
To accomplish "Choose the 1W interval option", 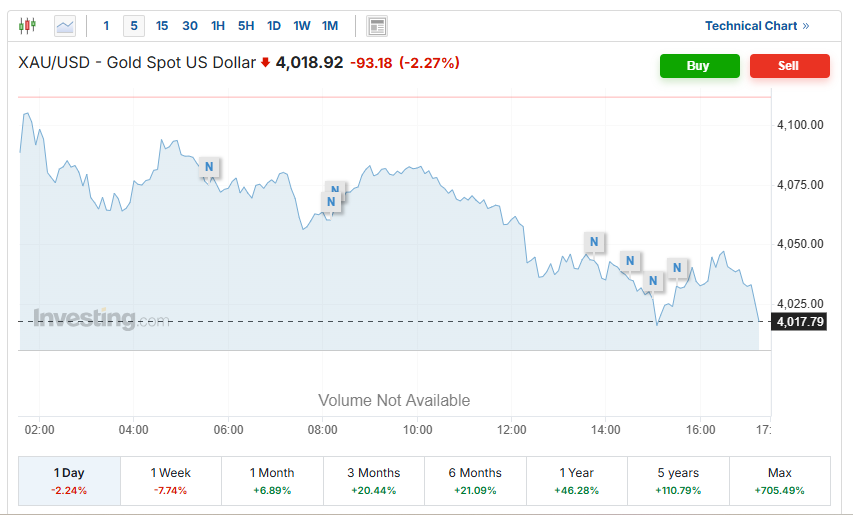I will pyautogui.click(x=302, y=26).
